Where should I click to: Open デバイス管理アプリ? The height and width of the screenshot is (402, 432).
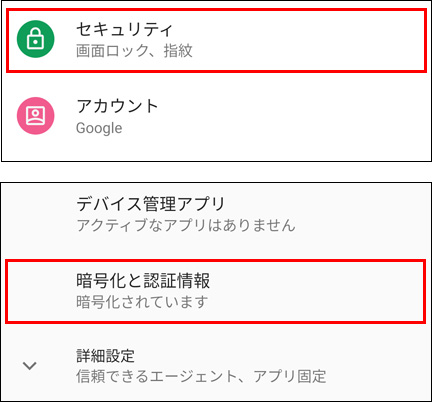pyautogui.click(x=151, y=204)
